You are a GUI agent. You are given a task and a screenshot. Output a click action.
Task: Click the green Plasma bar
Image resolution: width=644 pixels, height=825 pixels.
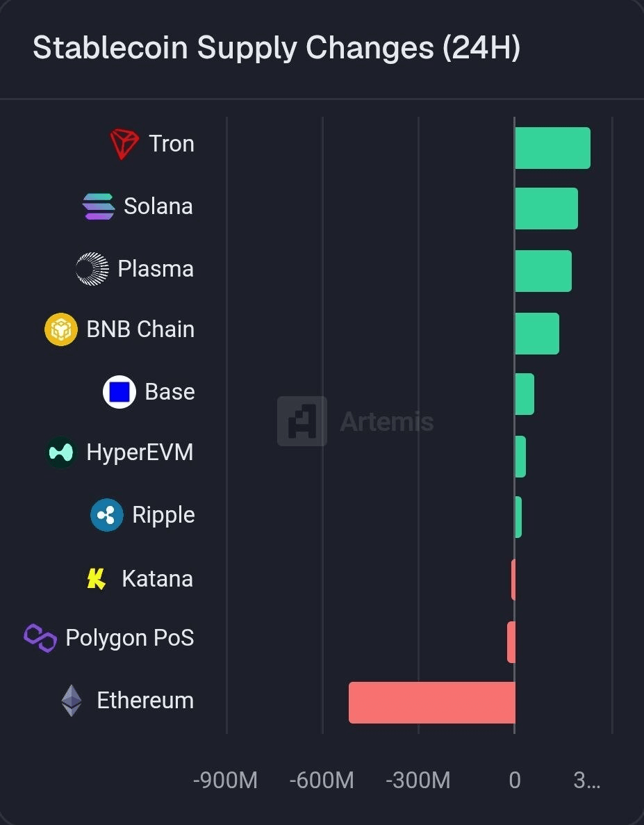(x=543, y=271)
